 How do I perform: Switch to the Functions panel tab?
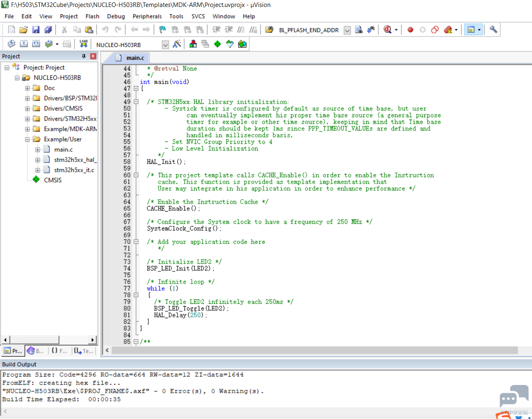coord(59,351)
